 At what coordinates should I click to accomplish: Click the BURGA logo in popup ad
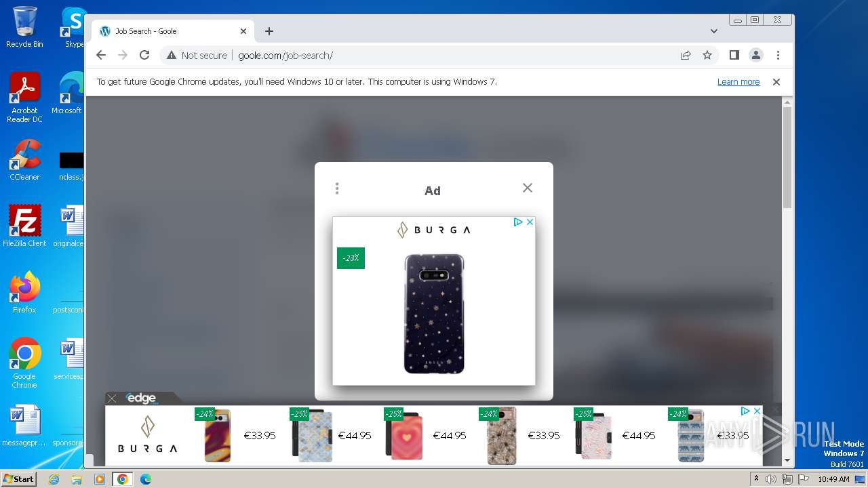tap(434, 230)
